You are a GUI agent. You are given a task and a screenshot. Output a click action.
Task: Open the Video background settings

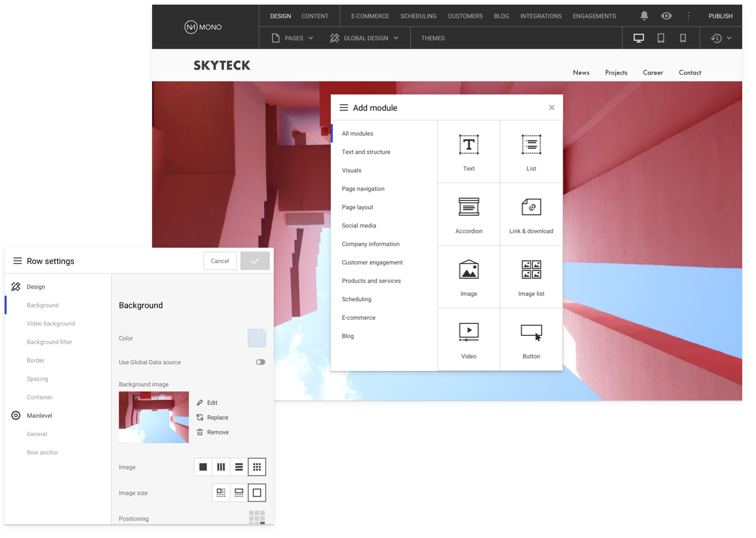pyautogui.click(x=51, y=324)
